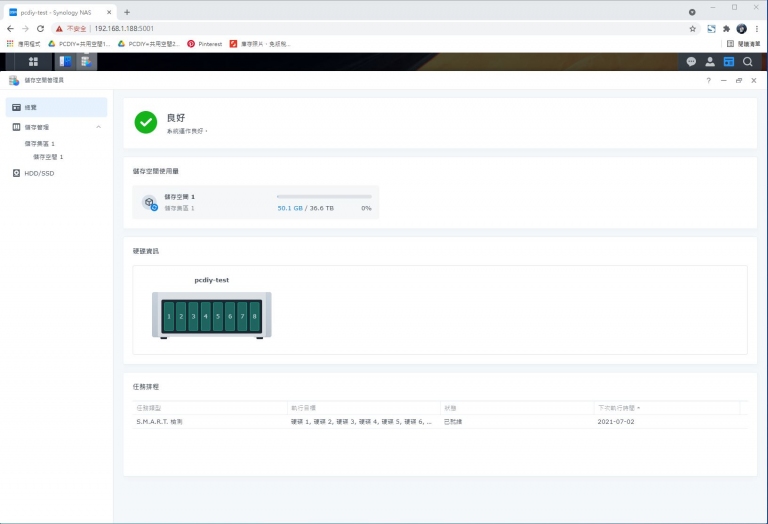Screen dimensions: 768x524
Task: Open 儲存空間 1 in the sidebar tree
Action: pos(48,157)
